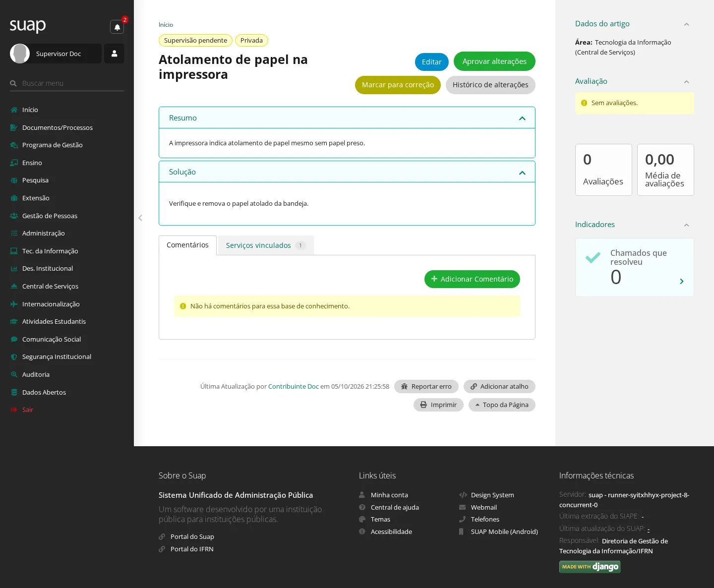Screen dimensions: 714x588
Task: Click Aprovar alterações button
Action: (x=494, y=61)
